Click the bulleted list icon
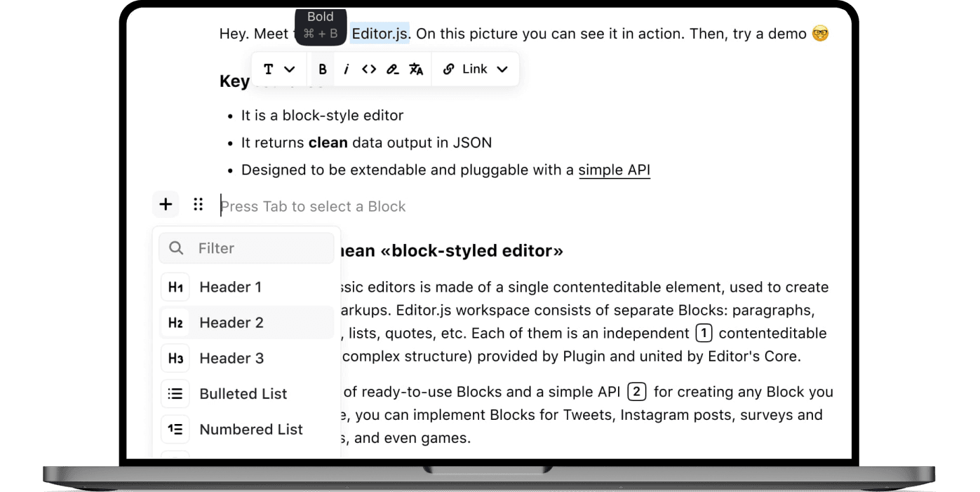The width and height of the screenshot is (980, 492). tap(175, 395)
